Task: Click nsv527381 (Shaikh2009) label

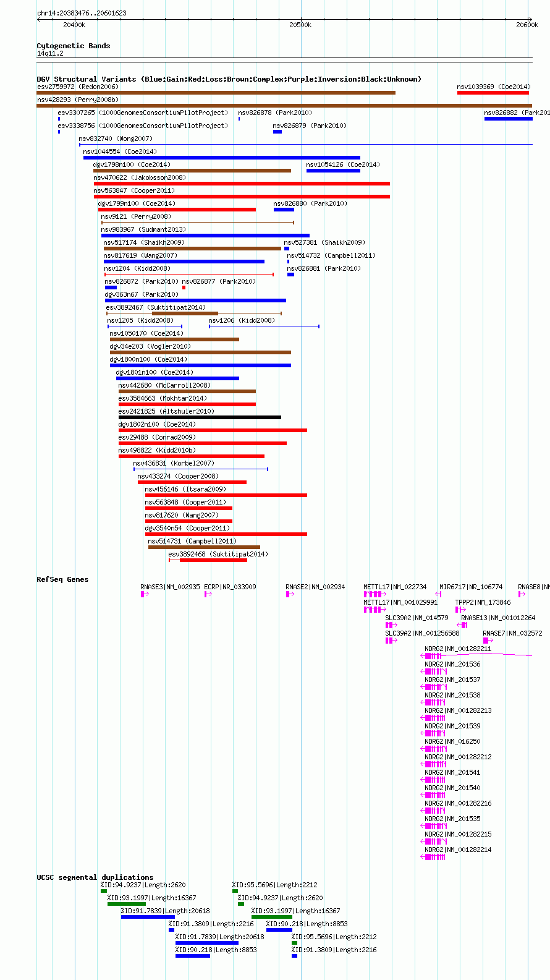Action: [x=324, y=242]
